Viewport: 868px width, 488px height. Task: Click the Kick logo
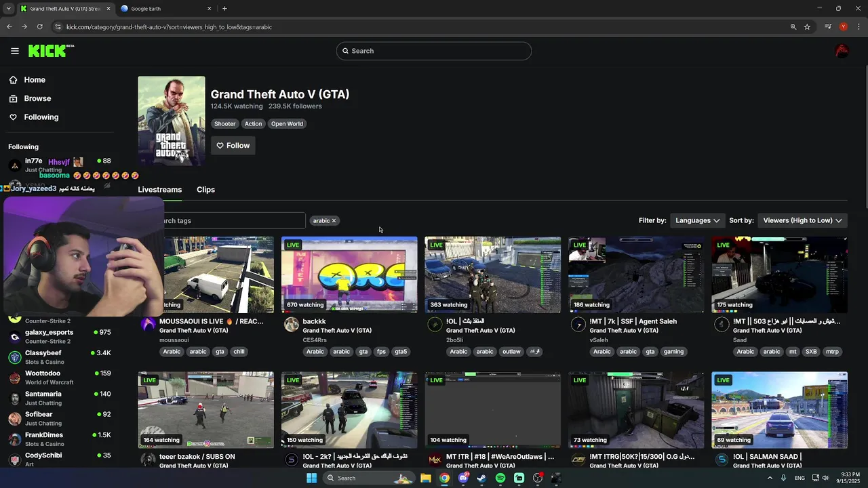pyautogui.click(x=51, y=51)
